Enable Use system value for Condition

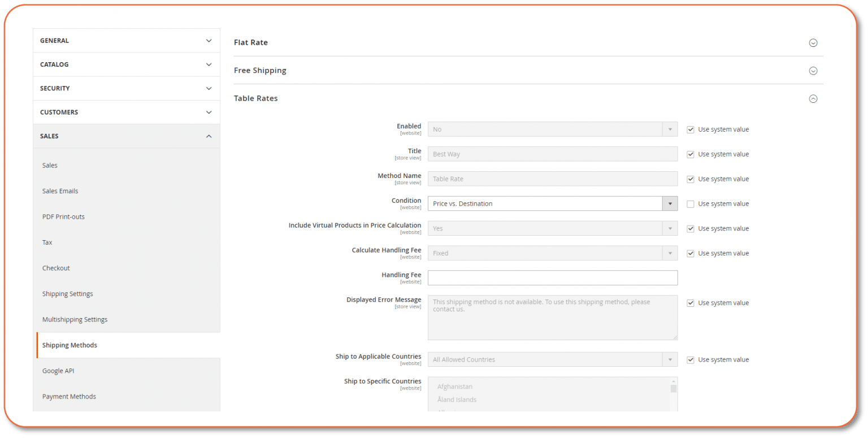coord(691,203)
